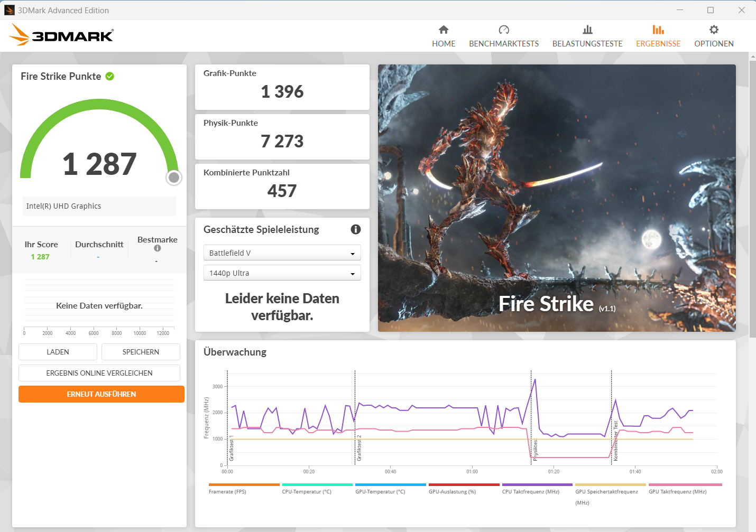
Task: Click green validation checkmark next to Fire Strike Punkte
Action: (x=110, y=76)
